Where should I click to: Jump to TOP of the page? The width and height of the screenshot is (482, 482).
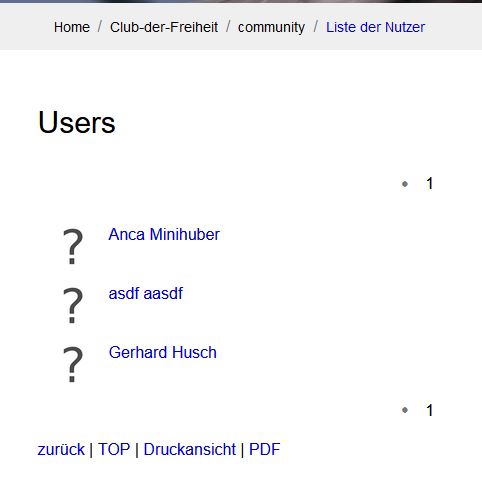point(114,449)
